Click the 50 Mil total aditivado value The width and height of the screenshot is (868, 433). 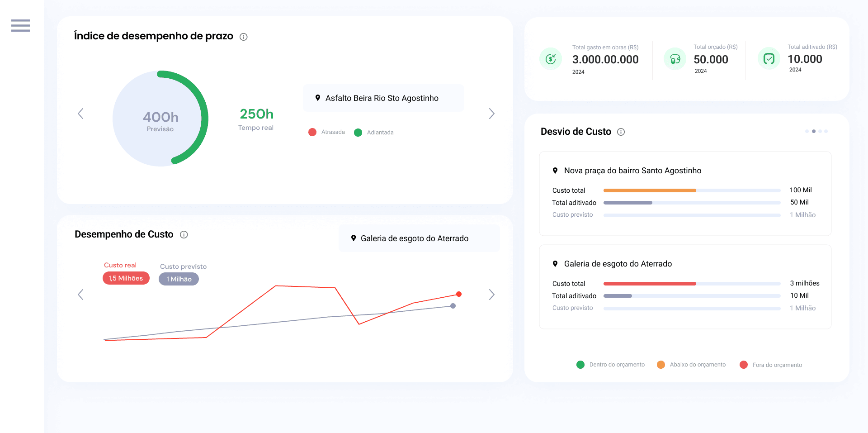coord(799,202)
